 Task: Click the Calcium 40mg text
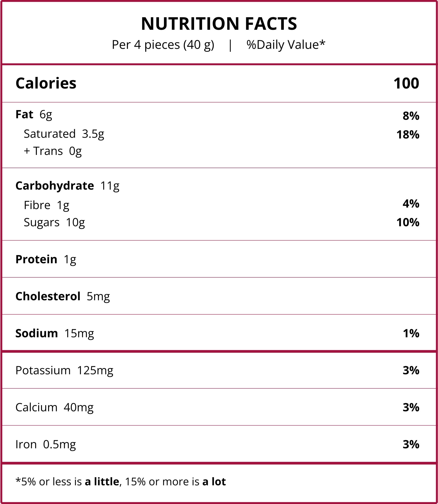click(54, 407)
